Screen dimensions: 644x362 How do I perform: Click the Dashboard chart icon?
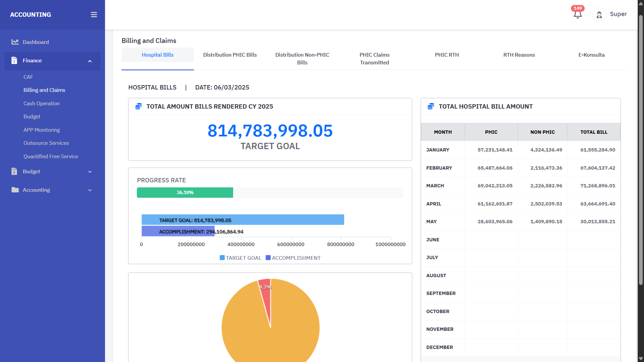point(15,42)
